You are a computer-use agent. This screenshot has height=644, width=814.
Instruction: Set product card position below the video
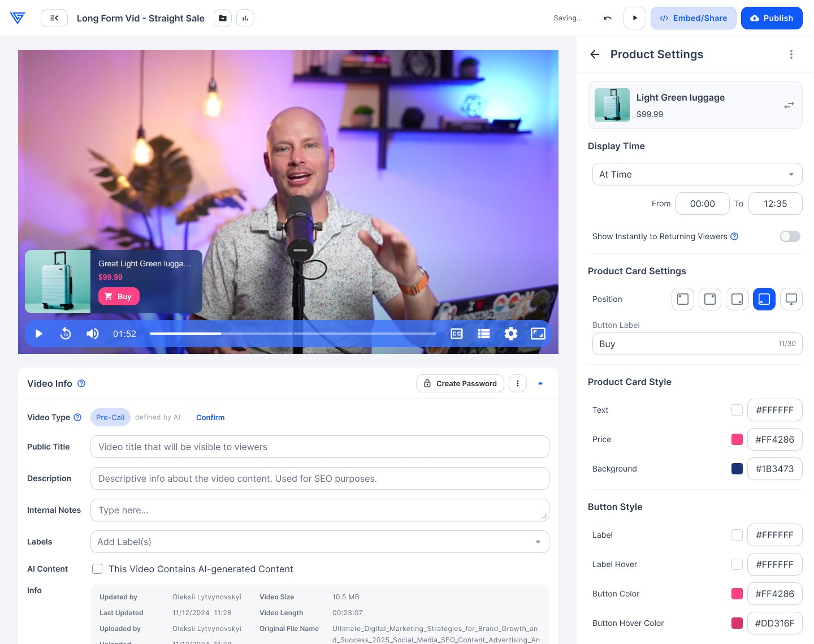791,299
